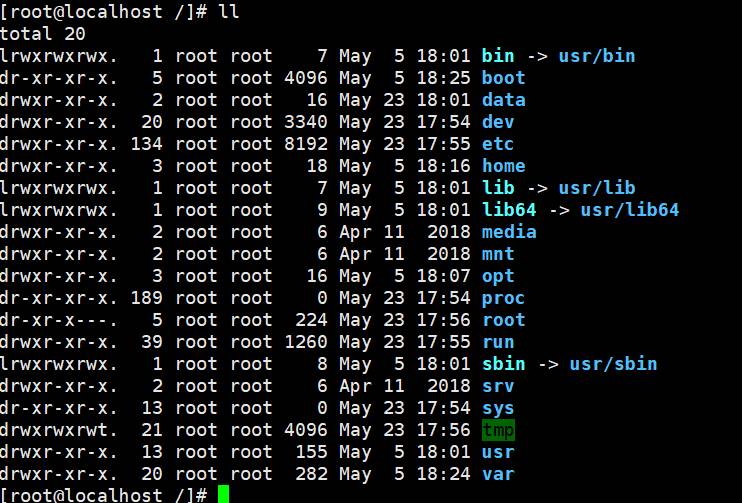
Task: Select the boot directory entry
Action: 503,78
